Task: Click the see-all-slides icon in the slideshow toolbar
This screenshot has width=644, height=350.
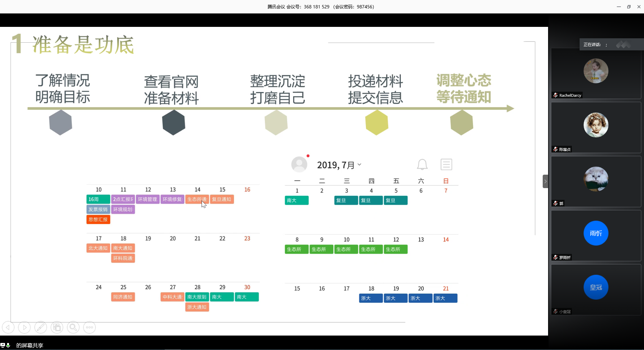Action: [x=57, y=327]
